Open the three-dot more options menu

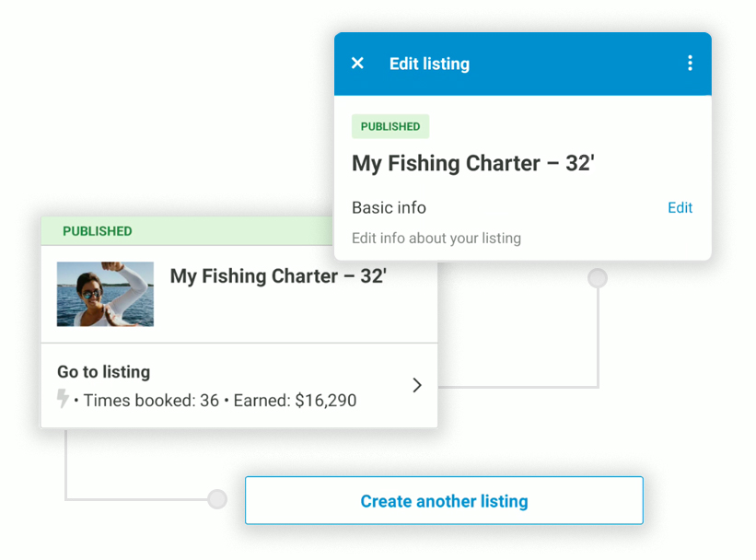click(x=690, y=64)
